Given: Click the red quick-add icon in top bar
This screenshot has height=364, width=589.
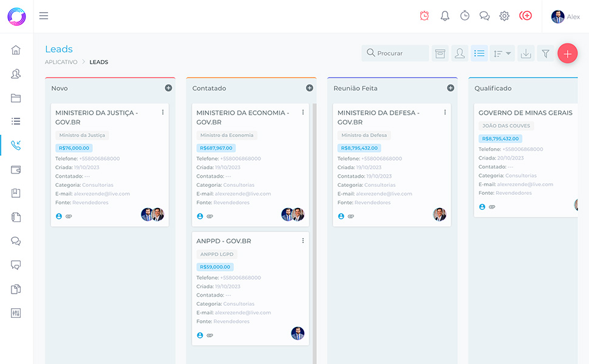Looking at the screenshot, I should [x=525, y=16].
